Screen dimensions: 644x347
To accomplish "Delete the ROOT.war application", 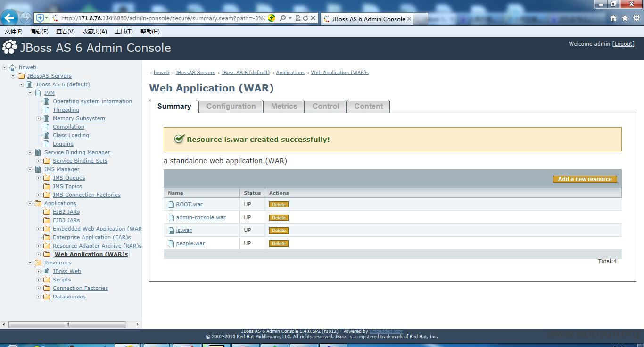I will pyautogui.click(x=279, y=205).
